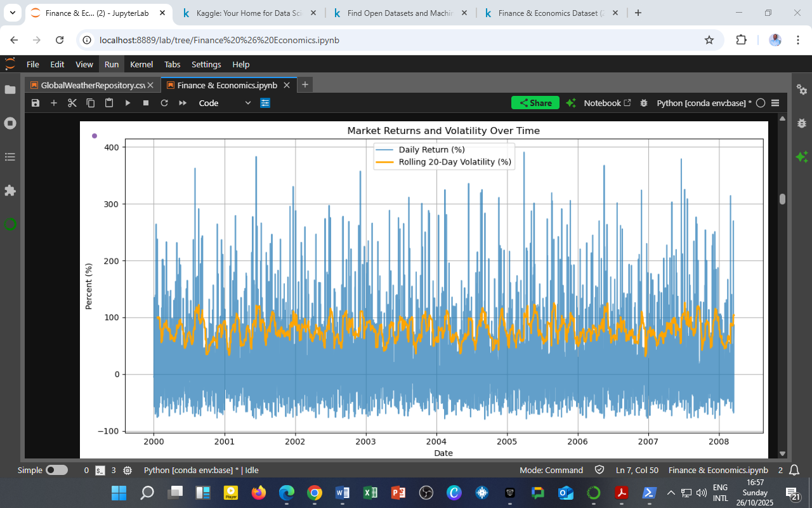Save the notebook with the disk icon
The image size is (812, 508).
(36, 103)
